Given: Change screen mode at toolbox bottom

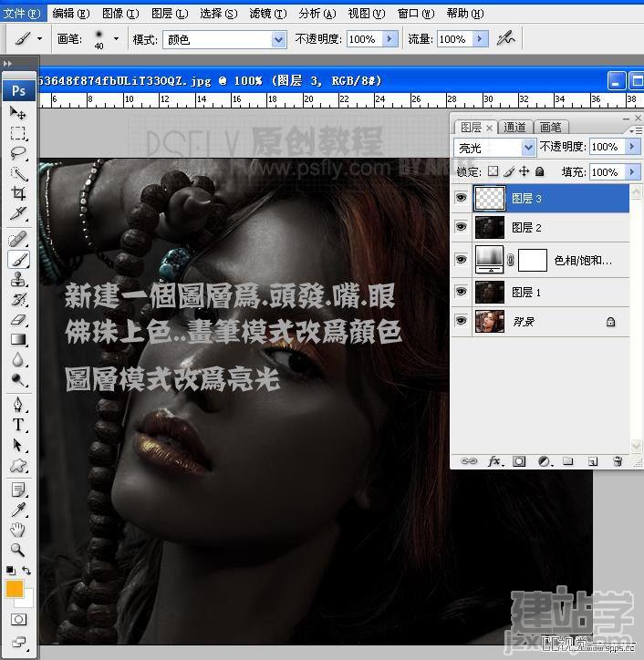Looking at the screenshot, I should tap(18, 642).
